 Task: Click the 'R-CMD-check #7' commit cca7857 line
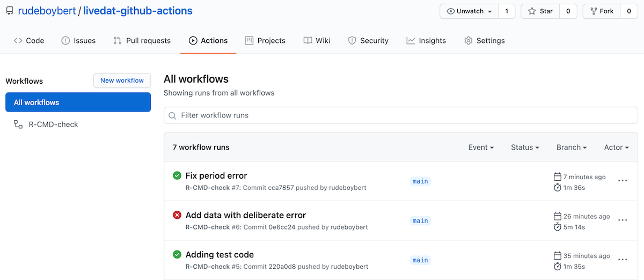pos(276,188)
